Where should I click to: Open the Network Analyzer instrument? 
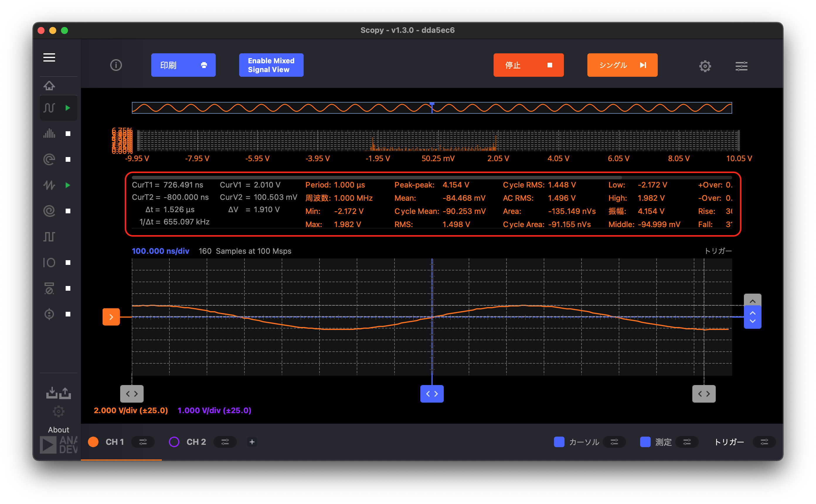tap(49, 159)
